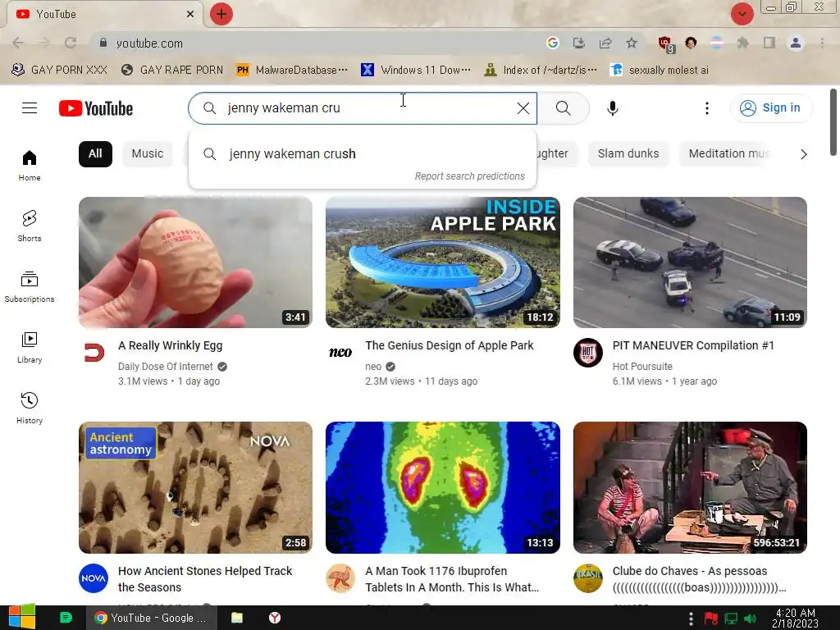The width and height of the screenshot is (840, 630).
Task: Click the neo channel avatar
Action: [340, 353]
